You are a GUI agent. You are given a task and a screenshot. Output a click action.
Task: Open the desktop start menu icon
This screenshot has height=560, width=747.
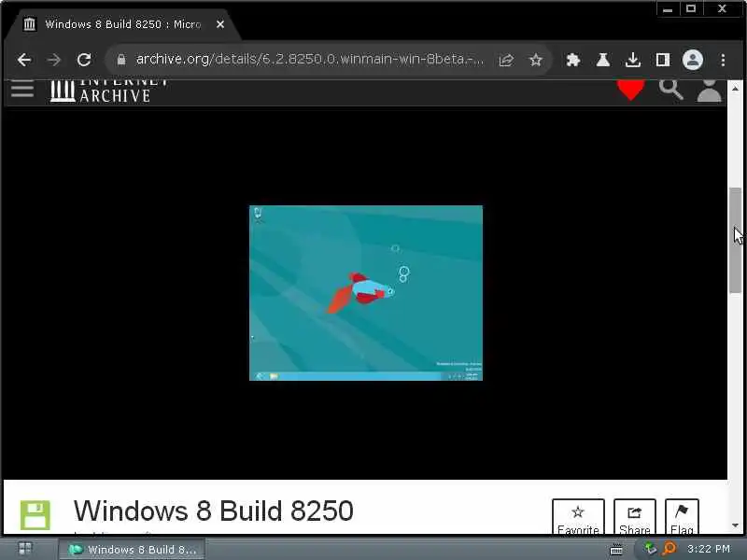tap(25, 549)
